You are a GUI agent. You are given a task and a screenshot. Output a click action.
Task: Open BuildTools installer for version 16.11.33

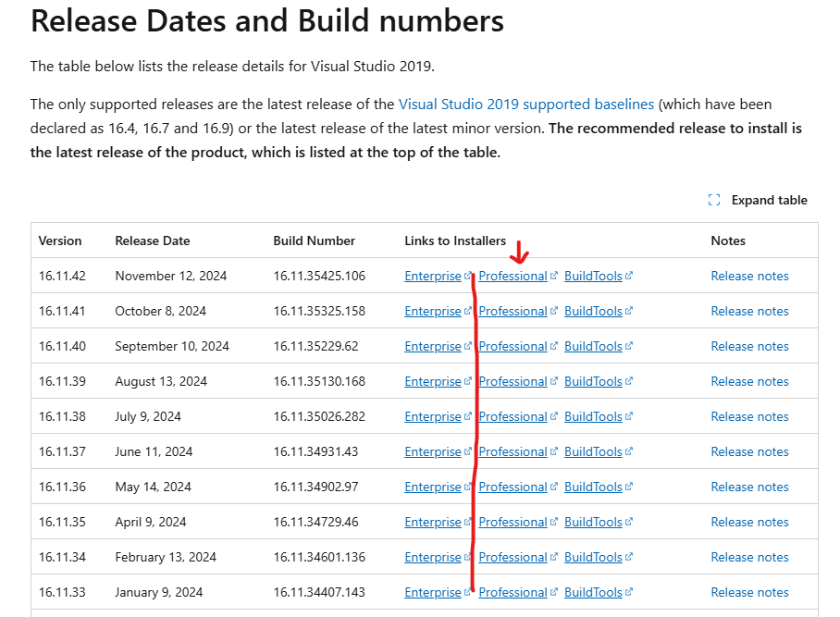[x=593, y=592]
